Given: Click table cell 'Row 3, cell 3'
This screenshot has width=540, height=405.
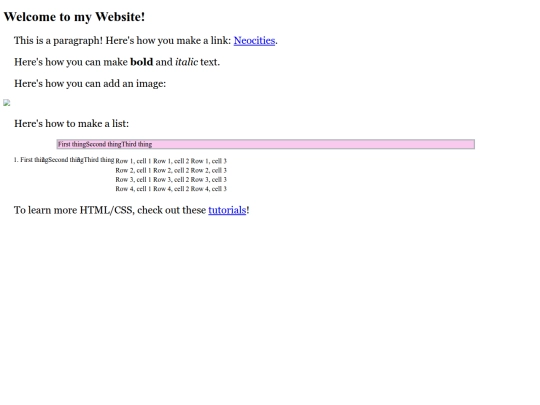Looking at the screenshot, I should coord(209,179).
